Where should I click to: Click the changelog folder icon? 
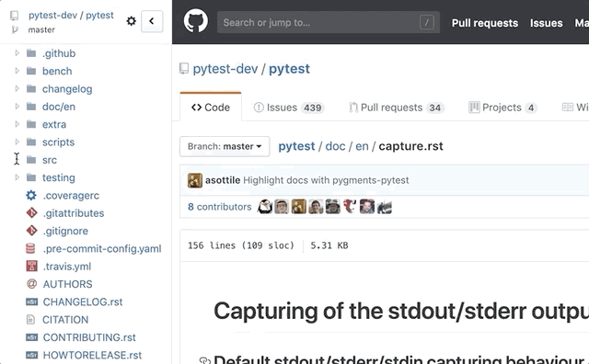tap(31, 88)
